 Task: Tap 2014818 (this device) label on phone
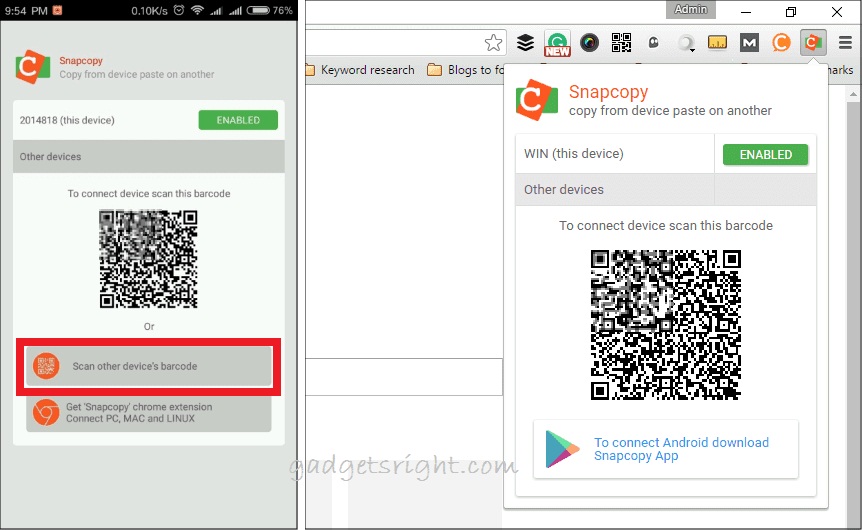tap(67, 120)
